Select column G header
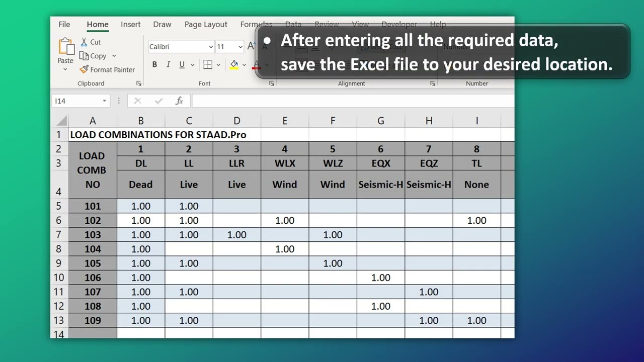This screenshot has width=644, height=362. click(x=381, y=121)
